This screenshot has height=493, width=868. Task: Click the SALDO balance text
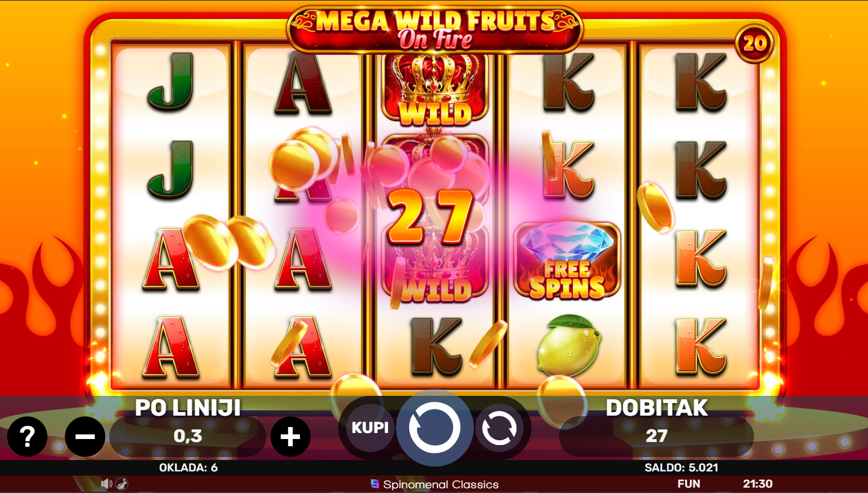tap(681, 468)
